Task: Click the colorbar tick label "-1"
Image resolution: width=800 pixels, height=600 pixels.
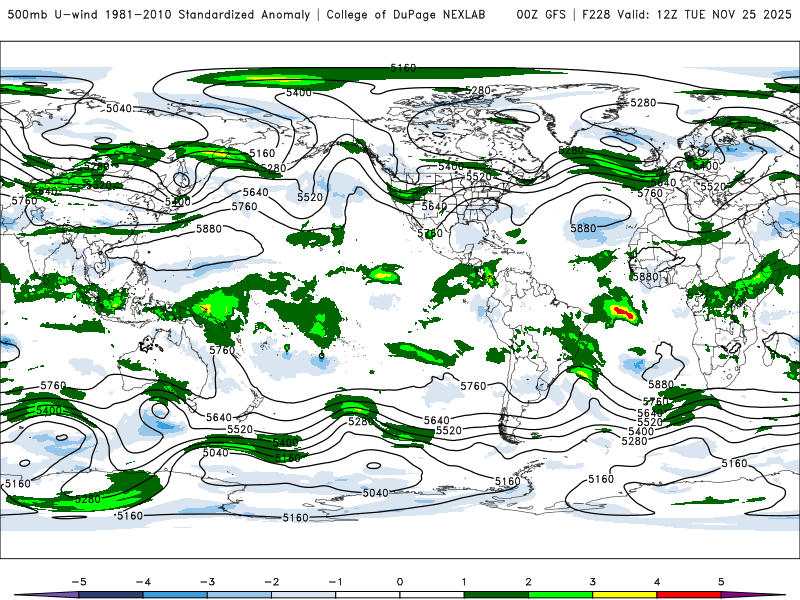Action: pos(335,582)
